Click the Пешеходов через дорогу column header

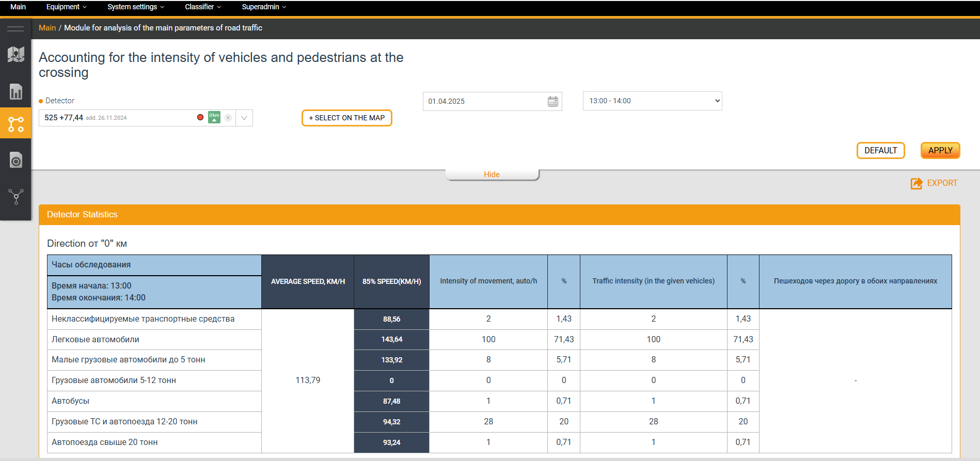coord(856,281)
